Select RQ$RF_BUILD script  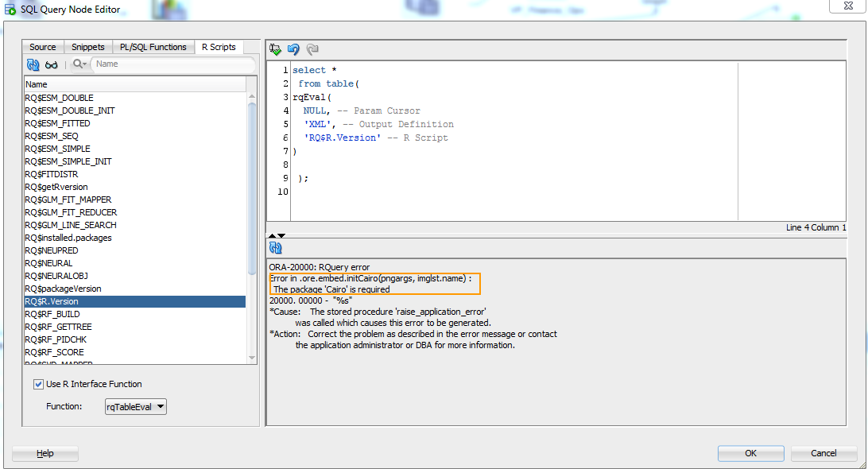coord(135,314)
